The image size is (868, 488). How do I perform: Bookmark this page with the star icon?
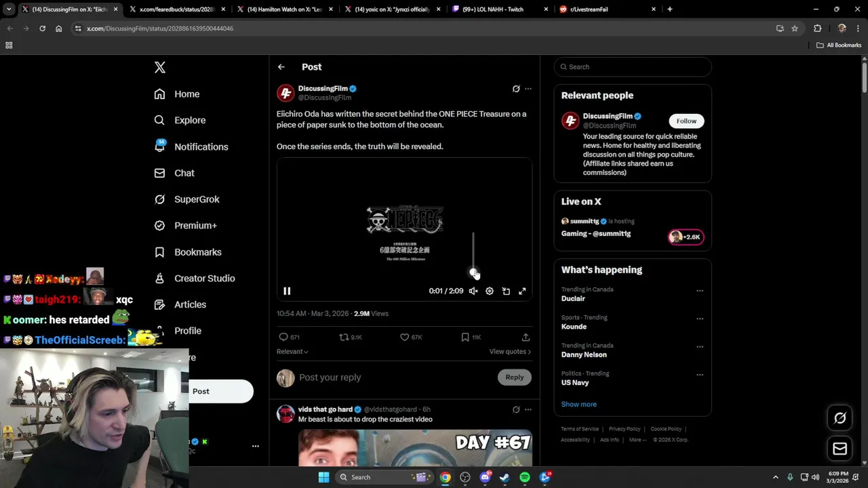(795, 28)
